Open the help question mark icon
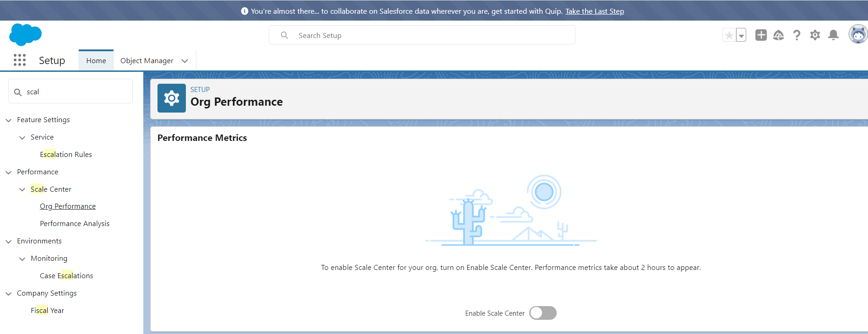Viewport: 868px width, 334px height. tap(797, 35)
